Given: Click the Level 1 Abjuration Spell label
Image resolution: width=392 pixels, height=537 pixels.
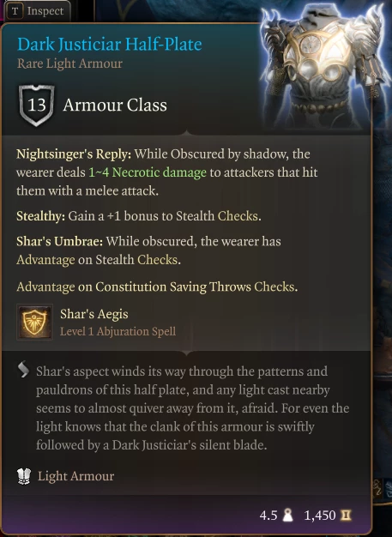Looking at the screenshot, I should point(118,331).
